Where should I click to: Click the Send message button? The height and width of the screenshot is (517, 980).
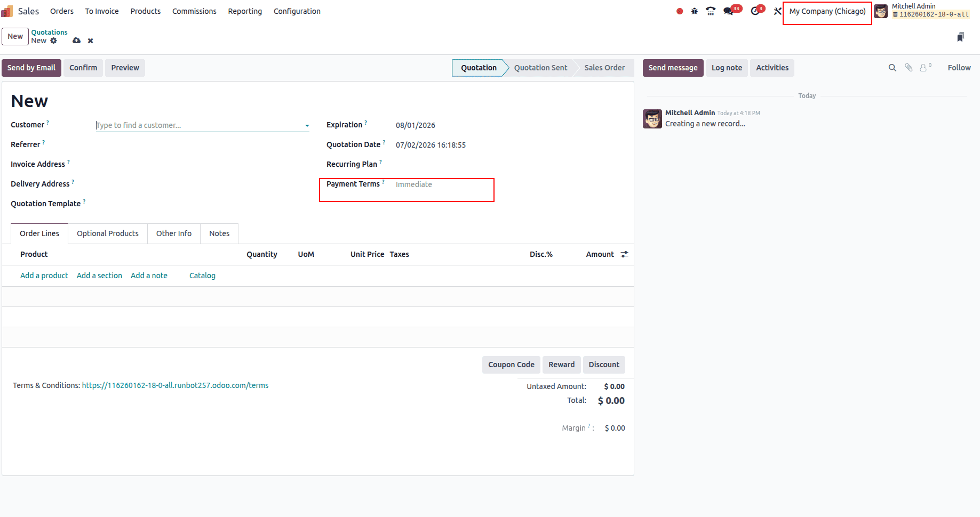pyautogui.click(x=673, y=68)
